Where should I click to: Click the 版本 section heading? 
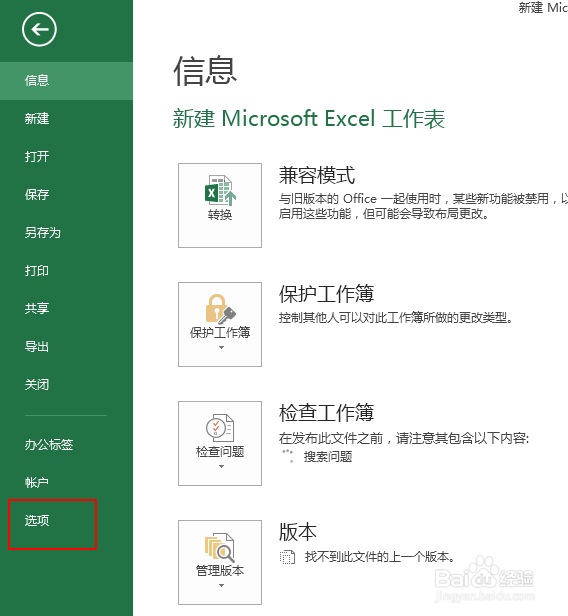298,532
